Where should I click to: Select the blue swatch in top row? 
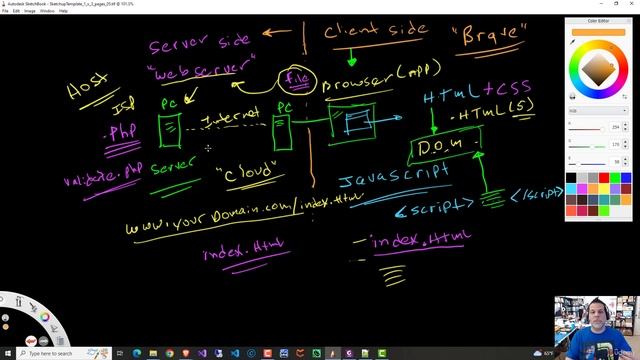click(x=626, y=178)
